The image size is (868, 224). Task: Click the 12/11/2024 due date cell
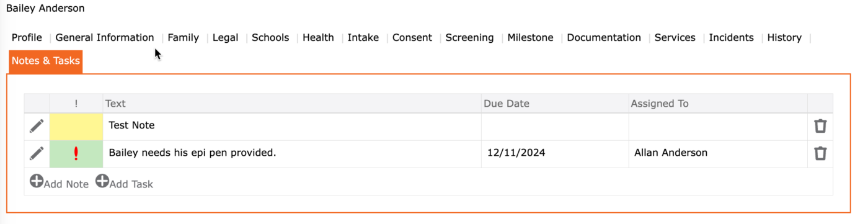coord(555,153)
